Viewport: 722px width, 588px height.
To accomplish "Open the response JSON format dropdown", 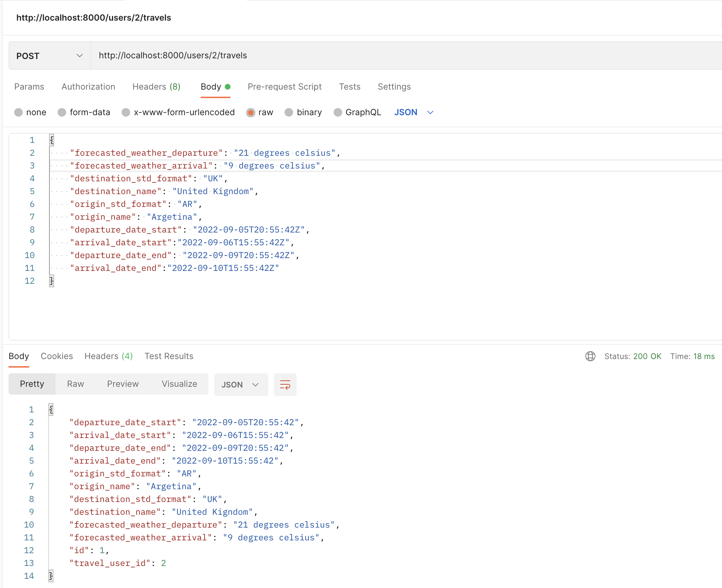I will [x=241, y=385].
